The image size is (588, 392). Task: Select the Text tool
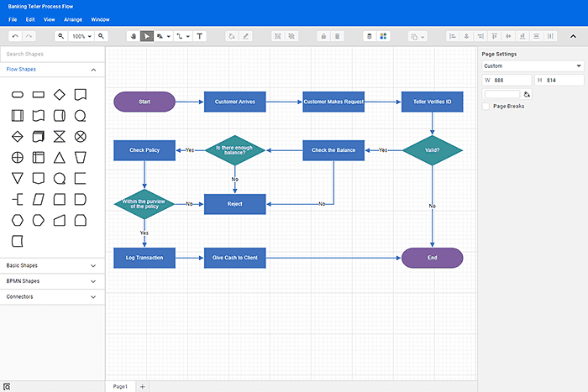200,36
